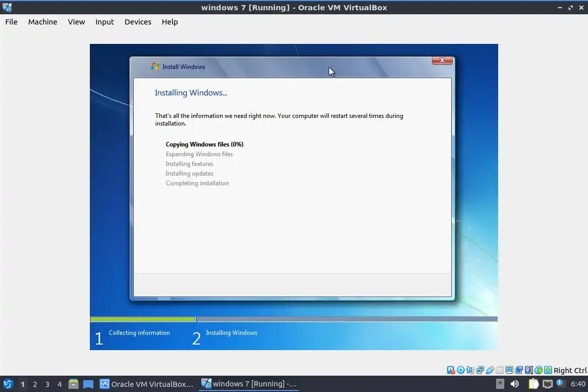Click the volume speaker tray icon
Image resolution: width=588 pixels, height=392 pixels.
(x=514, y=384)
